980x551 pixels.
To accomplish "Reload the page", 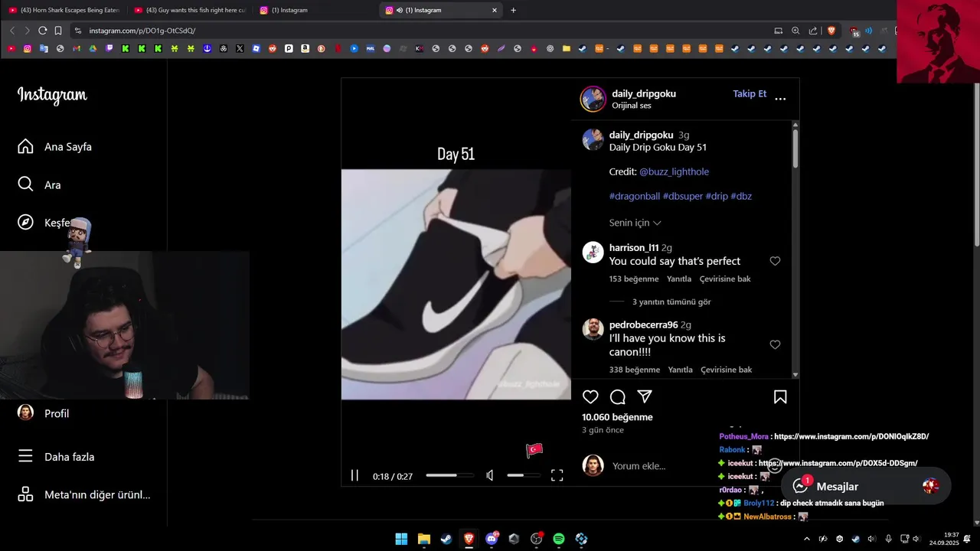I will point(42,31).
